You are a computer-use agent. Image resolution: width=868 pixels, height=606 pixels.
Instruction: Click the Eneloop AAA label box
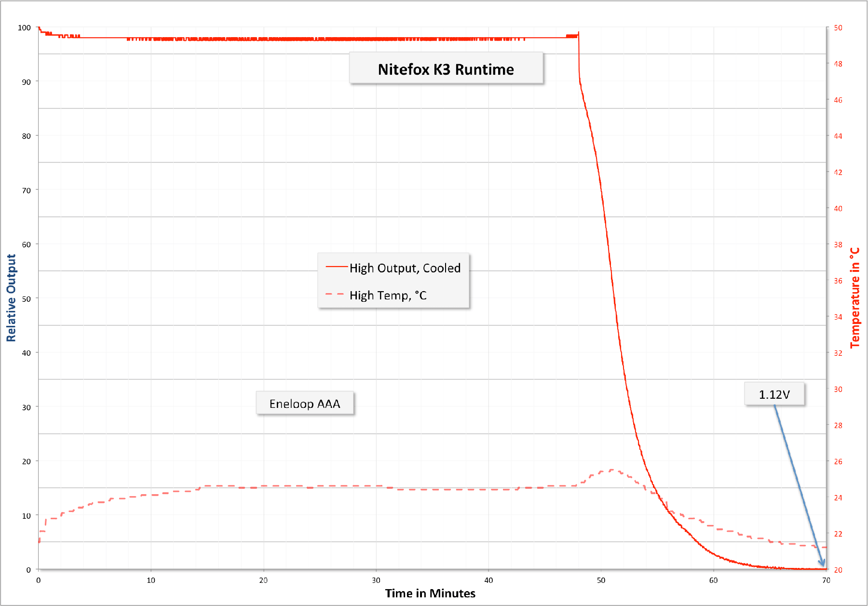304,404
